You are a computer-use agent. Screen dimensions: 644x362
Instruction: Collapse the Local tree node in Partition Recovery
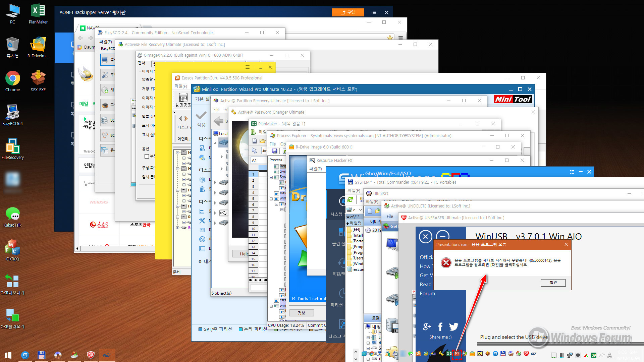(215, 142)
